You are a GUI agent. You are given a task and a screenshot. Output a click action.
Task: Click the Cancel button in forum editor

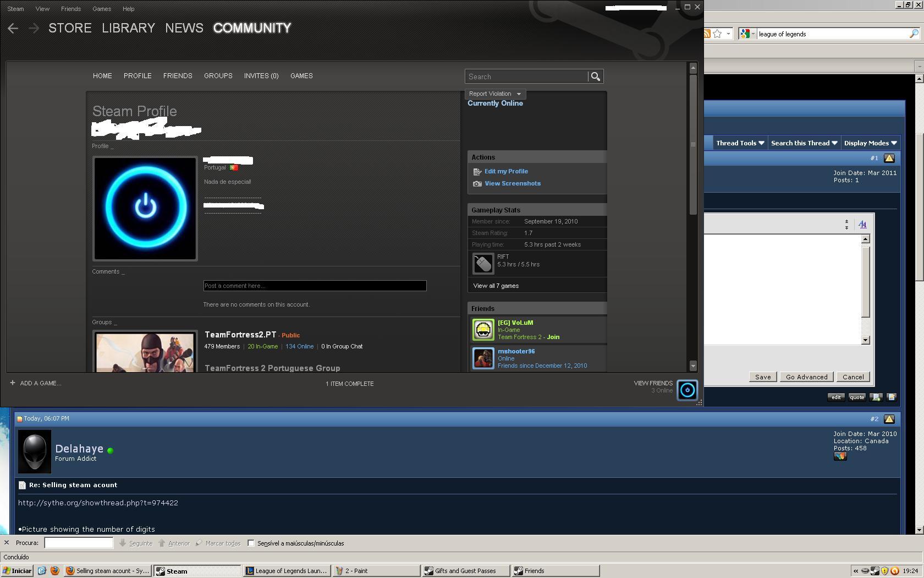coord(853,377)
